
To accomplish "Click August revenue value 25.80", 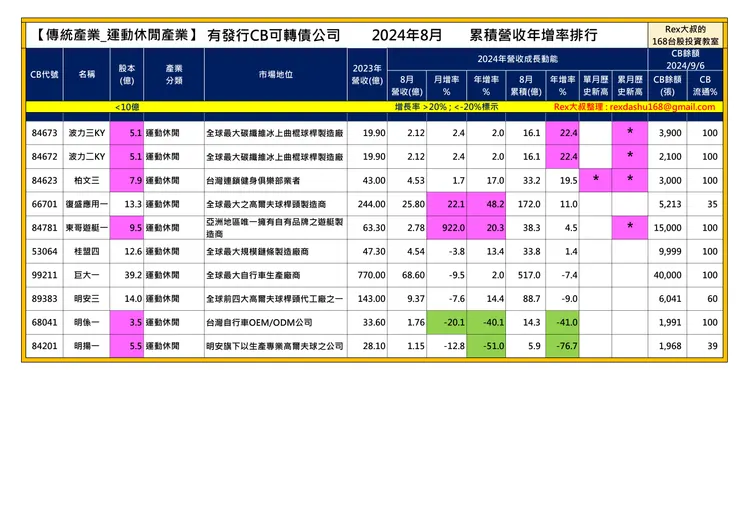I will coord(413,204).
